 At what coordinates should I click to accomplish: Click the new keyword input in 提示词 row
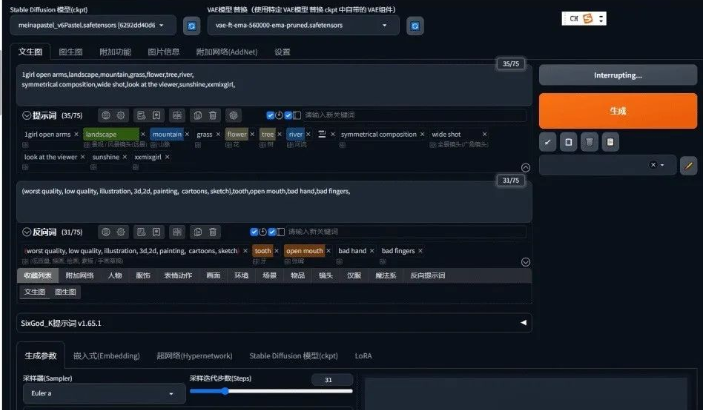(414, 115)
